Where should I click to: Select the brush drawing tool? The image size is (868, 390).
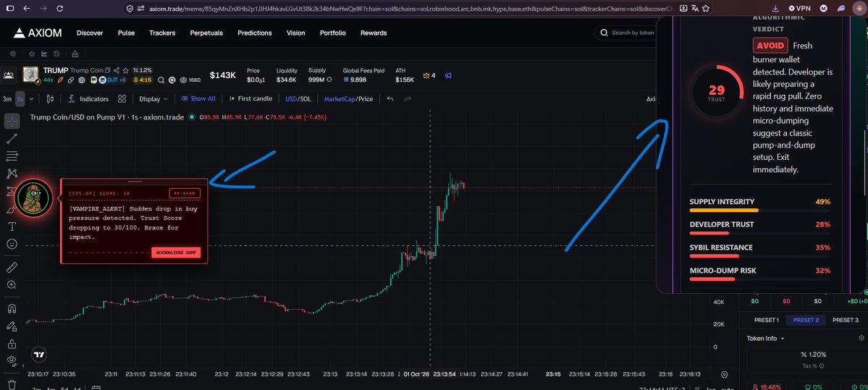pyautogui.click(x=12, y=209)
